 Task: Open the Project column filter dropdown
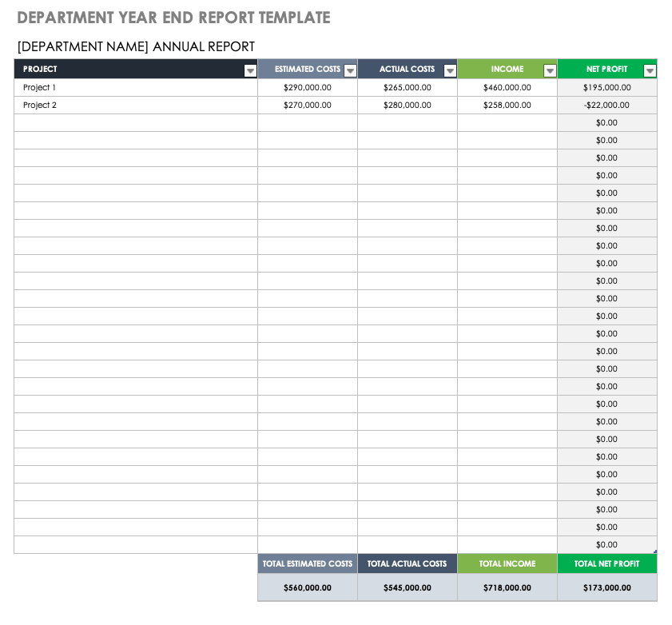coord(250,70)
